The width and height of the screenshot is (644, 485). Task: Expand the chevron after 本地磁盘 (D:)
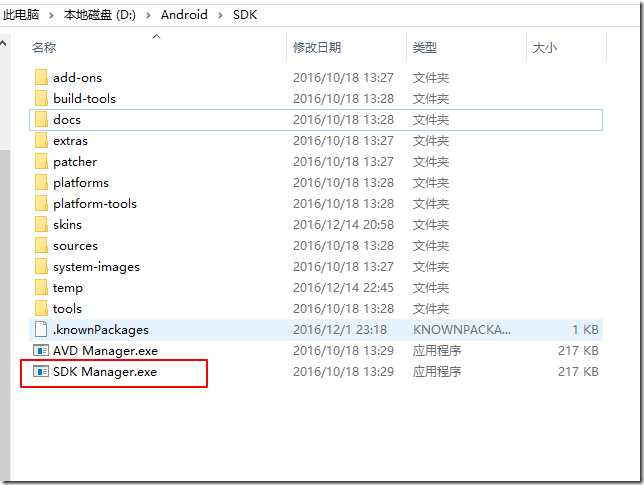[148, 15]
